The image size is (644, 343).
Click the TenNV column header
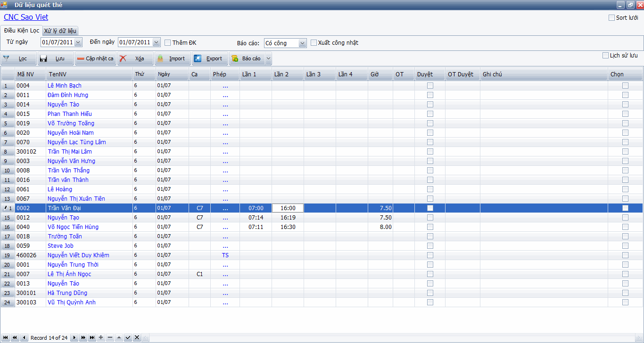point(89,74)
